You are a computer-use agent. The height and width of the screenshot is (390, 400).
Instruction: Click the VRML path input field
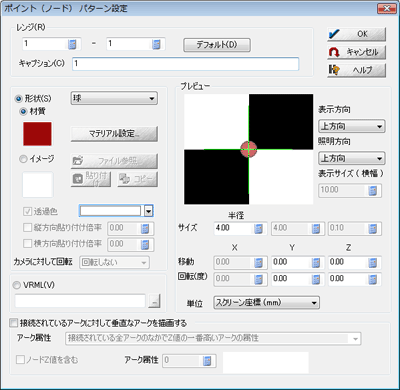tap(80, 301)
